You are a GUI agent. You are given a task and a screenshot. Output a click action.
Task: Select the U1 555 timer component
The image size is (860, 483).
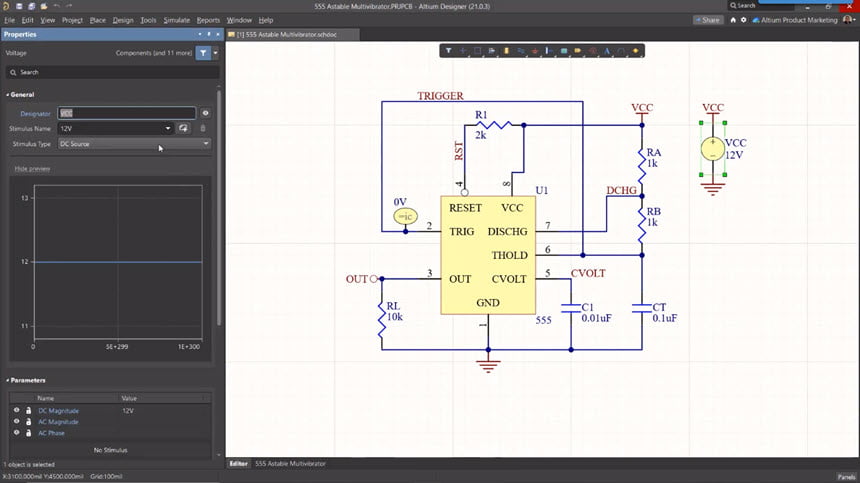coord(488,255)
